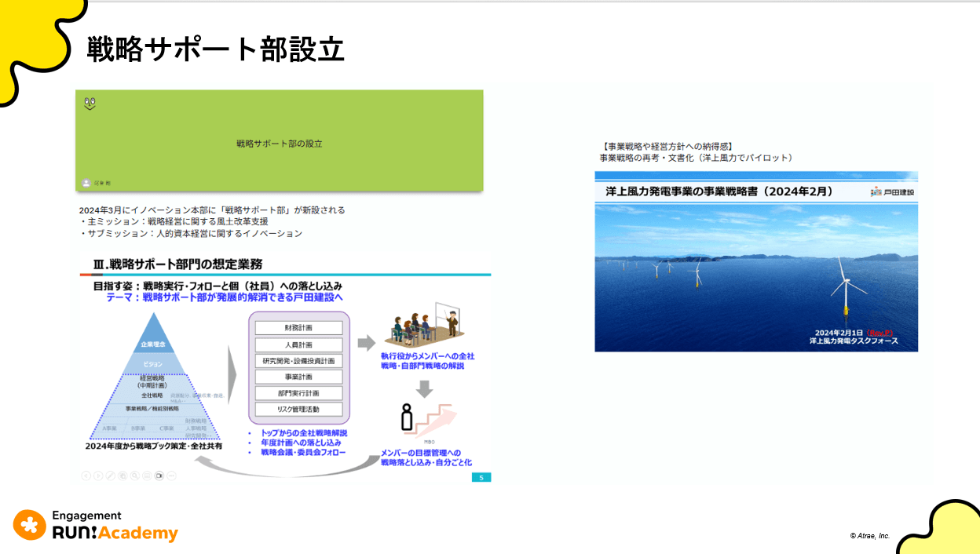
Task: Select the pen tool in slideshow controls
Action: (111, 476)
